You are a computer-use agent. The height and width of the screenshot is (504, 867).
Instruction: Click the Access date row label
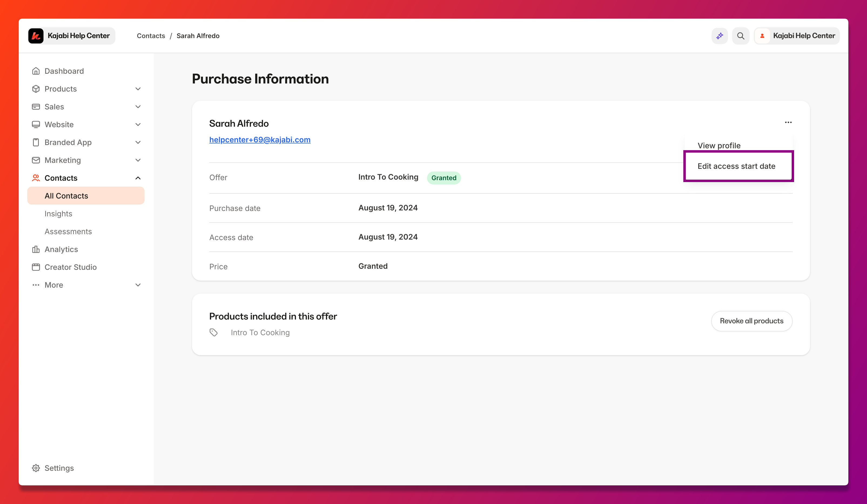pos(231,237)
